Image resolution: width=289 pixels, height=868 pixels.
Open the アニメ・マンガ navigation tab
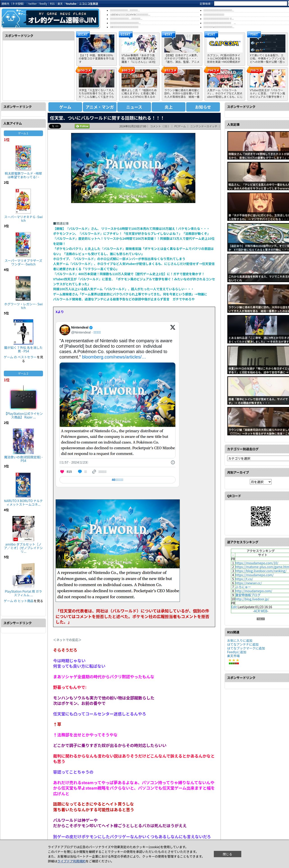pos(99,107)
